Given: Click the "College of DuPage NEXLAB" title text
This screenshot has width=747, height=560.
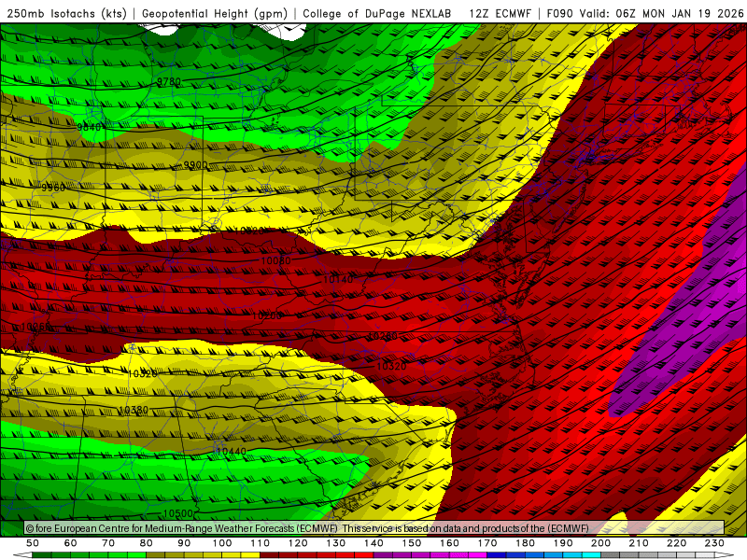Looking at the screenshot, I should tap(377, 14).
